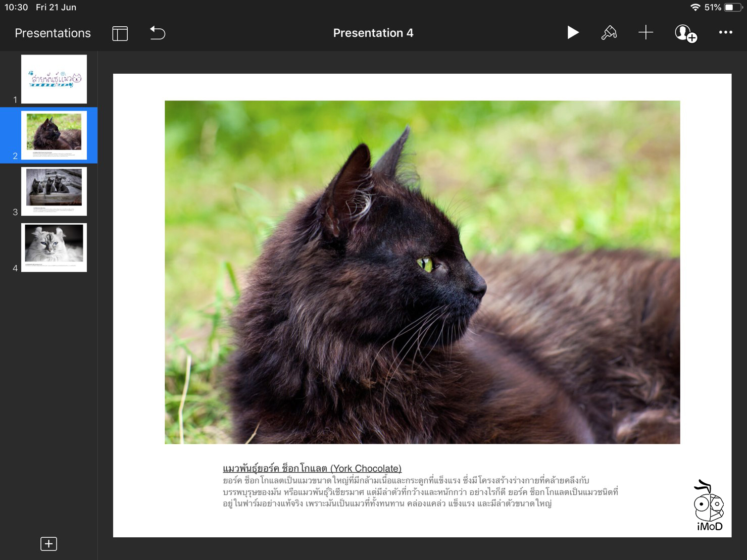
Task: Open the Collaborate add-people icon
Action: 685,33
